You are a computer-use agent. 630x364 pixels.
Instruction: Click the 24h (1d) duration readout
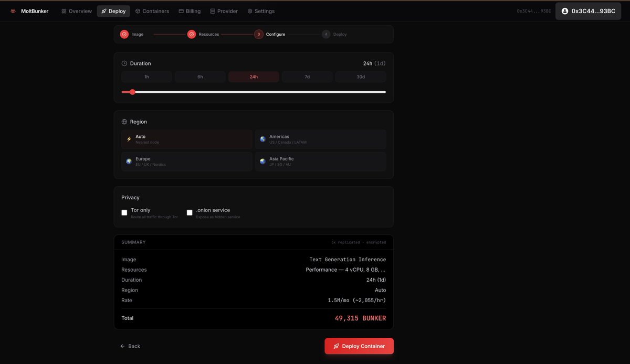pyautogui.click(x=374, y=63)
